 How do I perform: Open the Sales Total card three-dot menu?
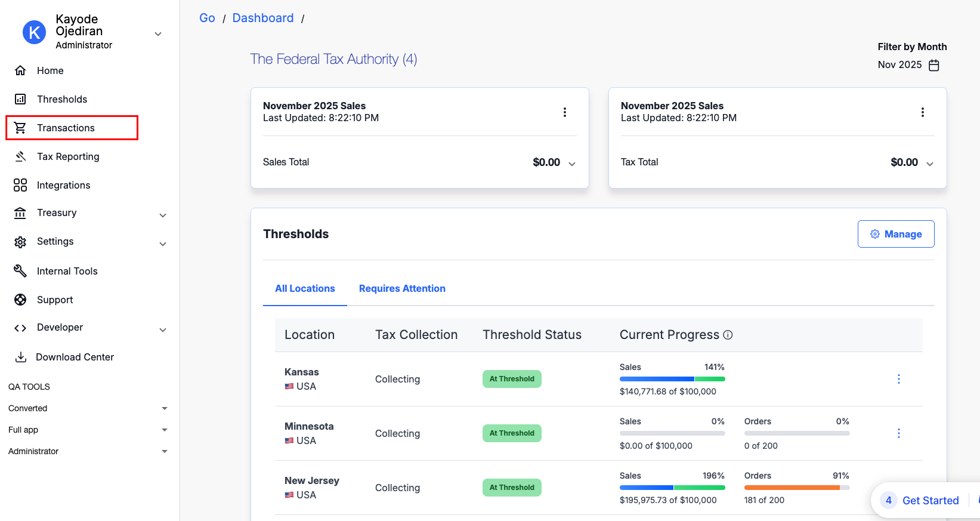coord(565,112)
